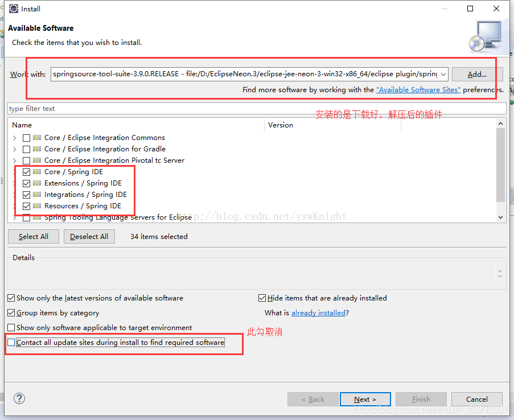The image size is (514, 420).
Task: Check the Core / Eclipse Integration Commons checkbox
Action: point(27,138)
